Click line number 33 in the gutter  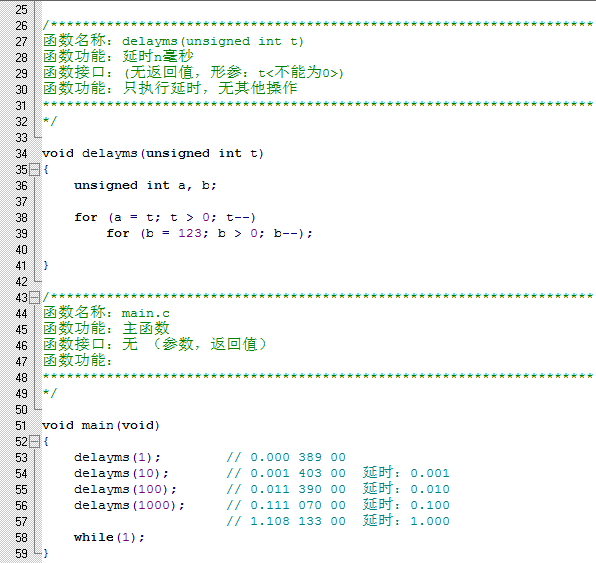22,138
